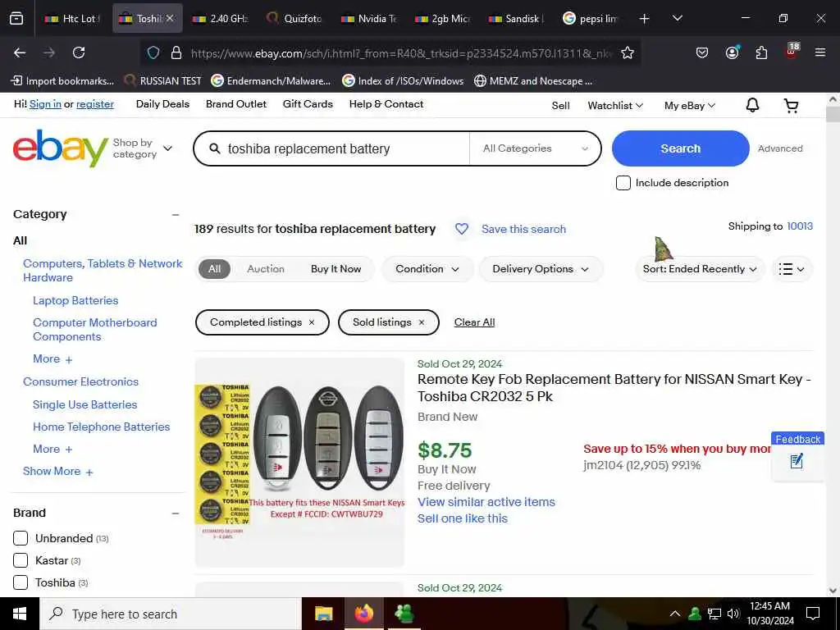Open network status tray icon
The width and height of the screenshot is (840, 630).
pyautogui.click(x=714, y=614)
